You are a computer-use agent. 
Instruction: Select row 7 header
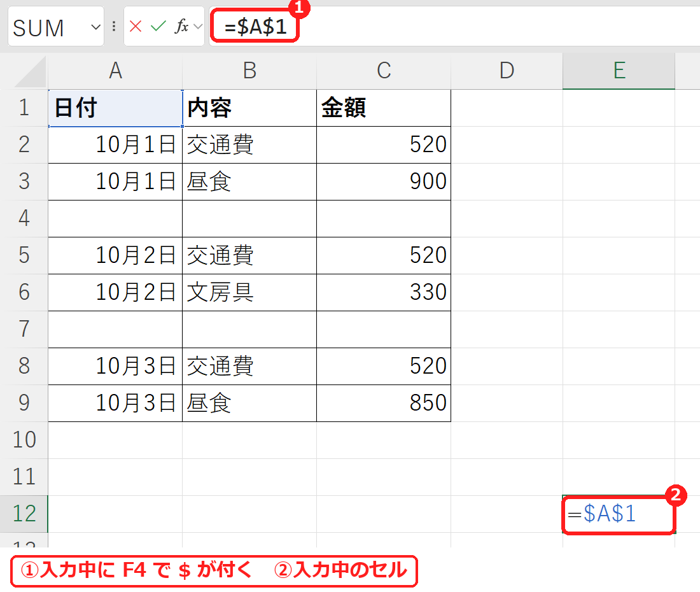point(24,330)
